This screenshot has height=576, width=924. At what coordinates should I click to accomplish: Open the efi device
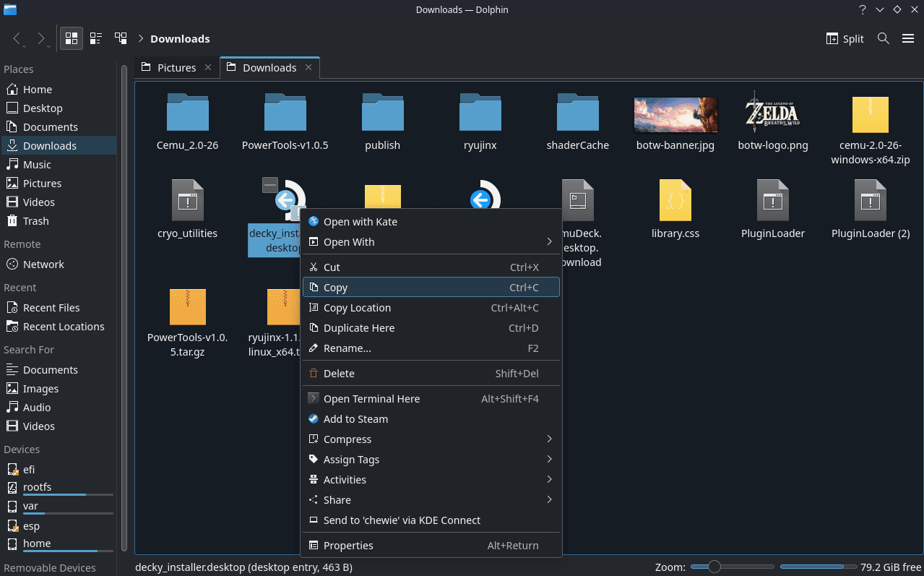[x=59, y=470]
